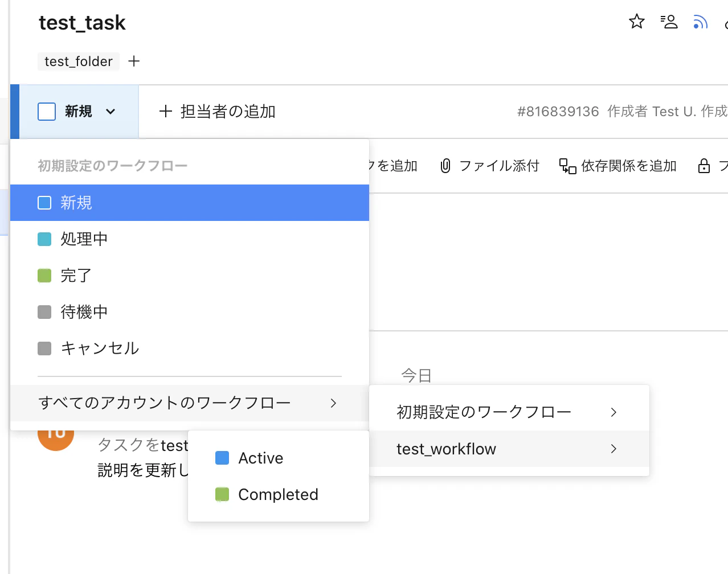Click the 今日 date label
728x574 pixels.
coord(416,375)
